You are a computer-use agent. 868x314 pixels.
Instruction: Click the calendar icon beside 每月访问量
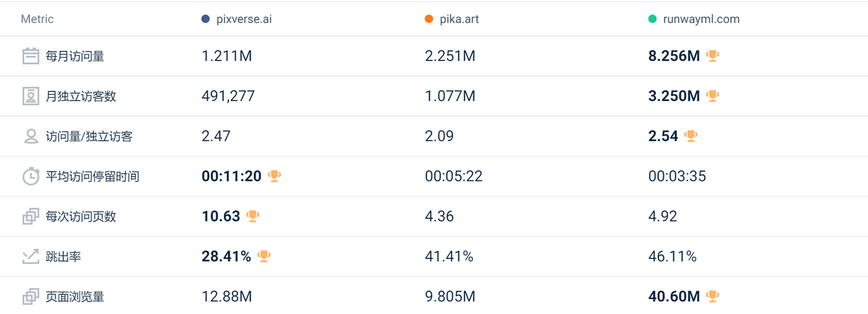pyautogui.click(x=31, y=56)
